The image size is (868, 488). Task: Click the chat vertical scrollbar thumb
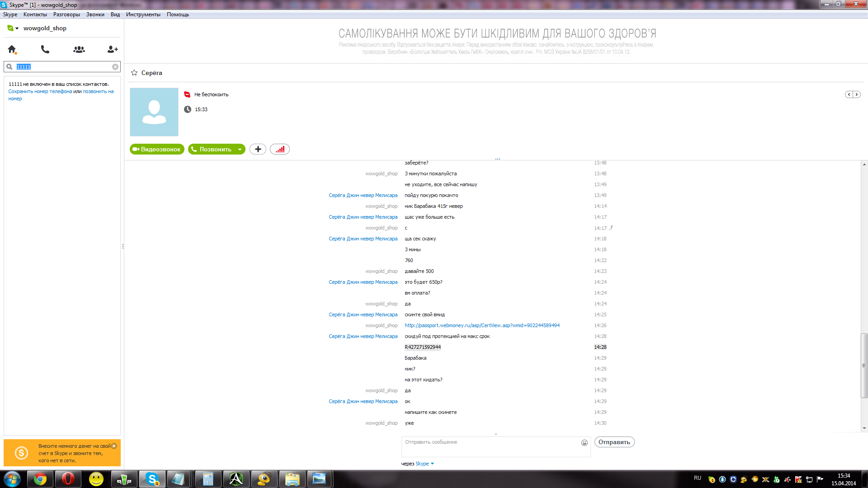[x=864, y=365]
